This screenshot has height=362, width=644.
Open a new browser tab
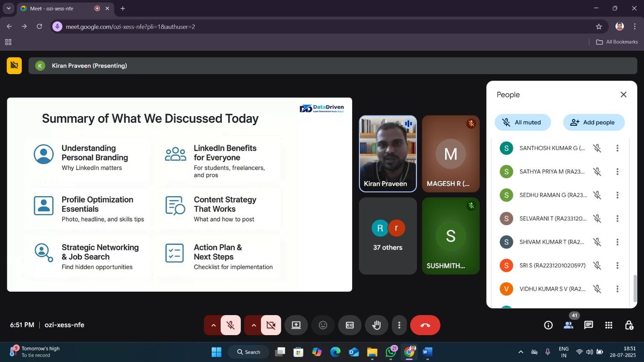123,9
